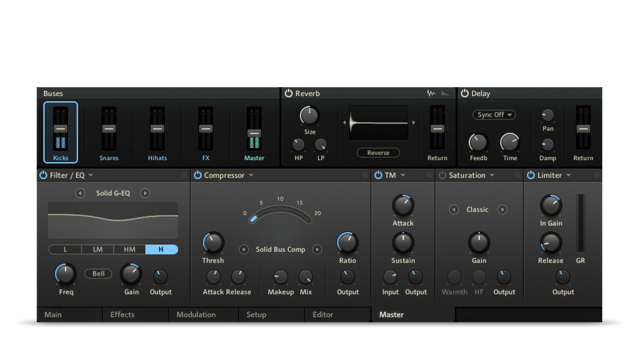Select next Solid G-EQ preset arrow

click(145, 193)
